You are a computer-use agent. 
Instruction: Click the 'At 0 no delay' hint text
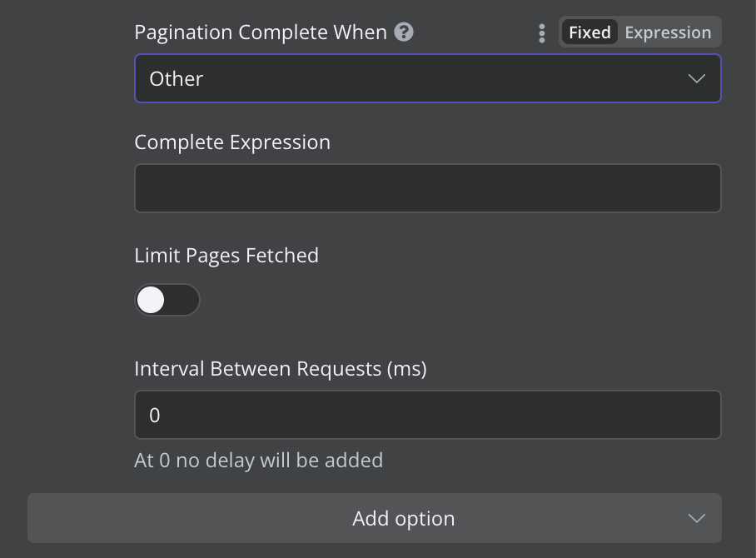(x=258, y=460)
